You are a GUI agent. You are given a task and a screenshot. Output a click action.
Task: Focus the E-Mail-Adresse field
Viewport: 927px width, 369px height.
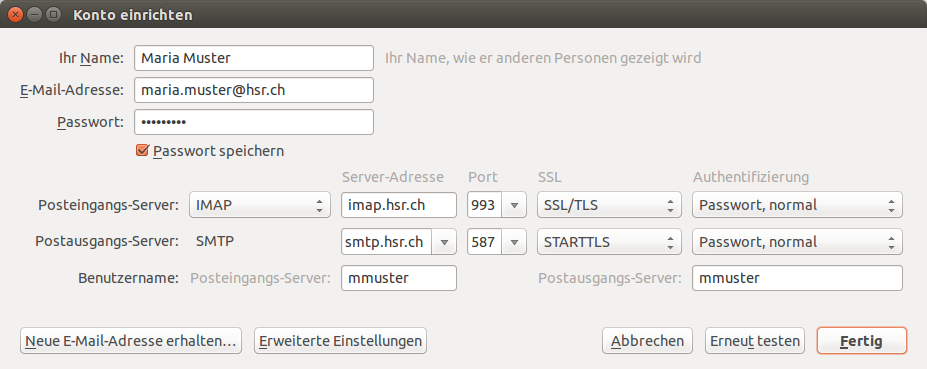(254, 90)
